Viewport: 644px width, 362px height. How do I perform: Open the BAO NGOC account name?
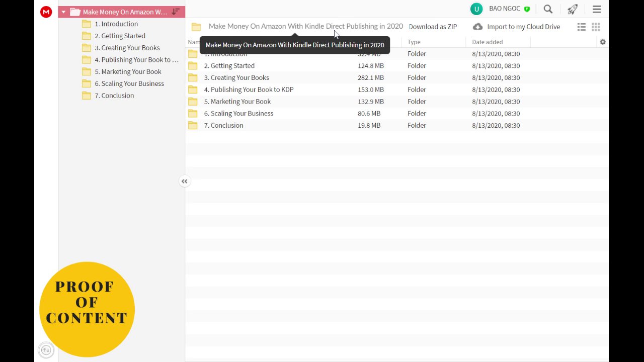coord(505,9)
